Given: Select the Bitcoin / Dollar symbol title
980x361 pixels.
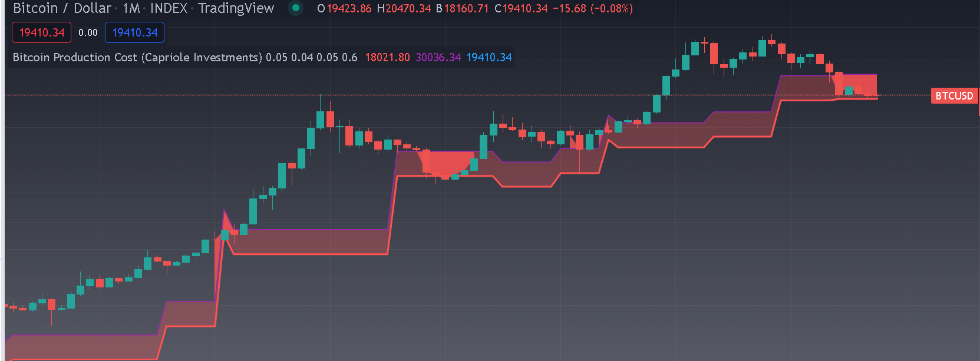Looking at the screenshot, I should click(x=62, y=8).
